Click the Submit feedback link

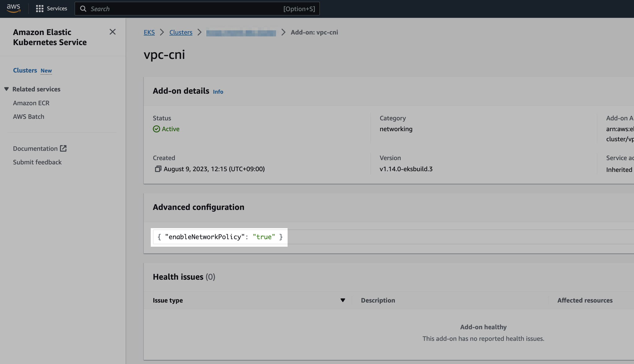point(37,162)
